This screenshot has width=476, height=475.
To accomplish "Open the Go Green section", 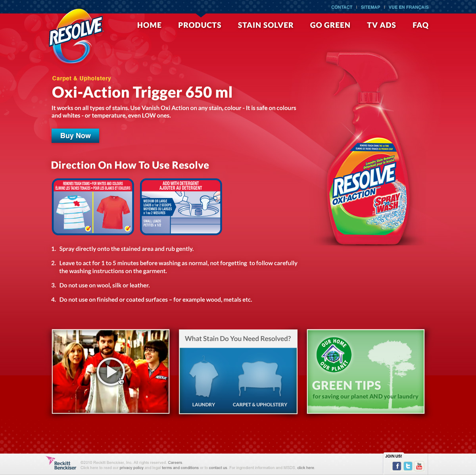I will (330, 25).
